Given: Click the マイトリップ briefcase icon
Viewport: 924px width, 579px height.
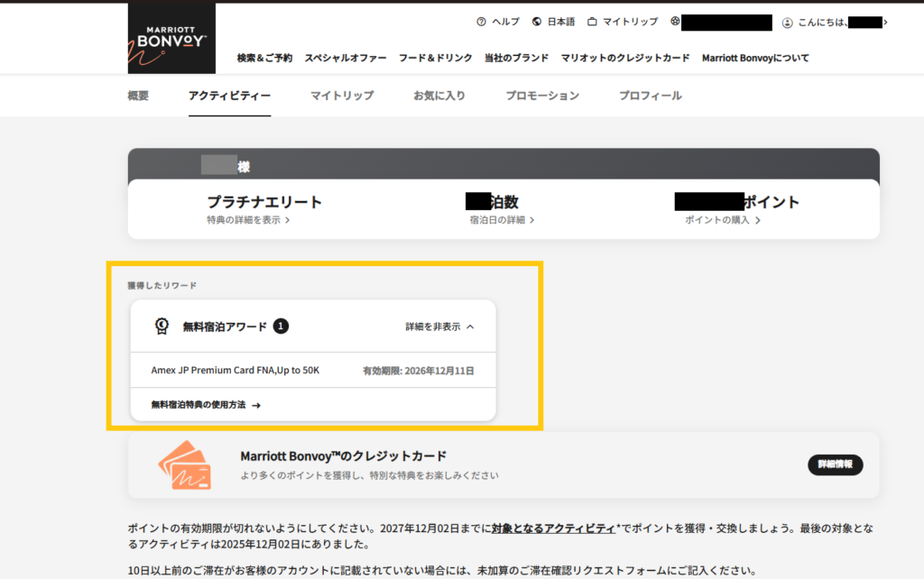Looking at the screenshot, I should pos(592,21).
